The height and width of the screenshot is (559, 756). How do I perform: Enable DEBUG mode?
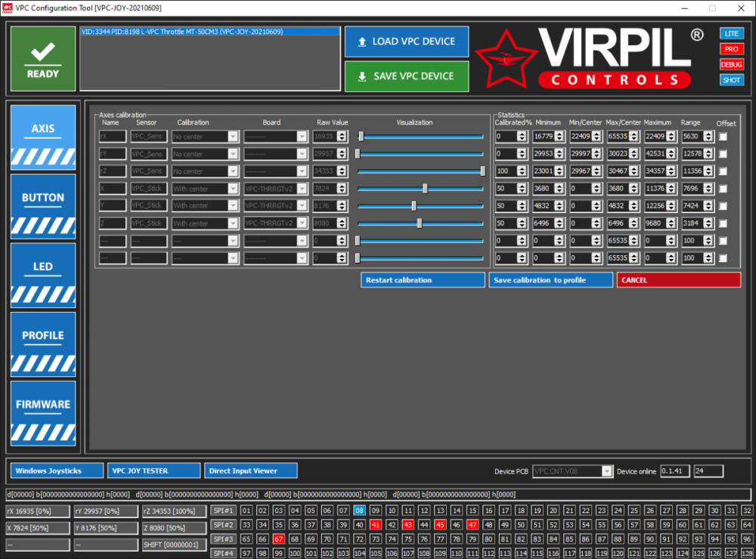[x=731, y=64]
